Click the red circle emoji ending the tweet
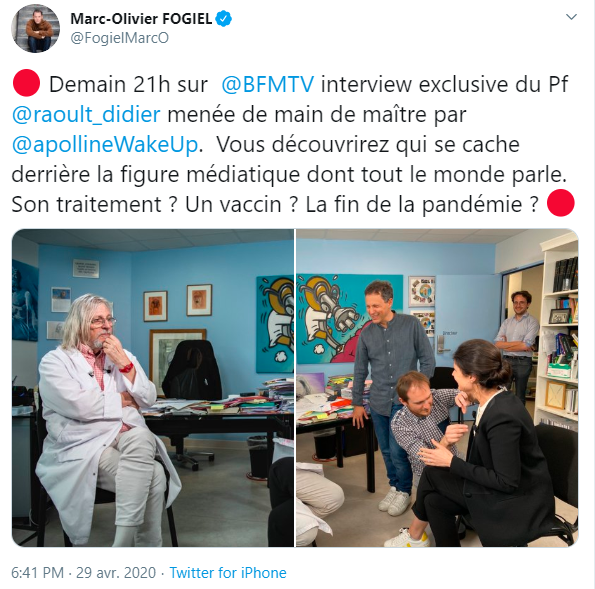The width and height of the screenshot is (595, 589). (x=560, y=203)
